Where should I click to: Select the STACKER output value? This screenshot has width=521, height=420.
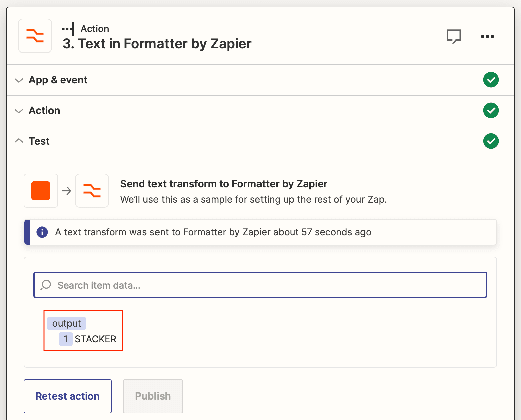(x=95, y=339)
